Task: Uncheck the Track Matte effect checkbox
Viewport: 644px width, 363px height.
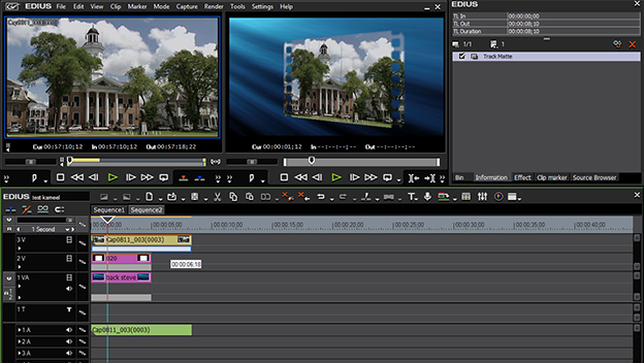Action: [x=462, y=56]
